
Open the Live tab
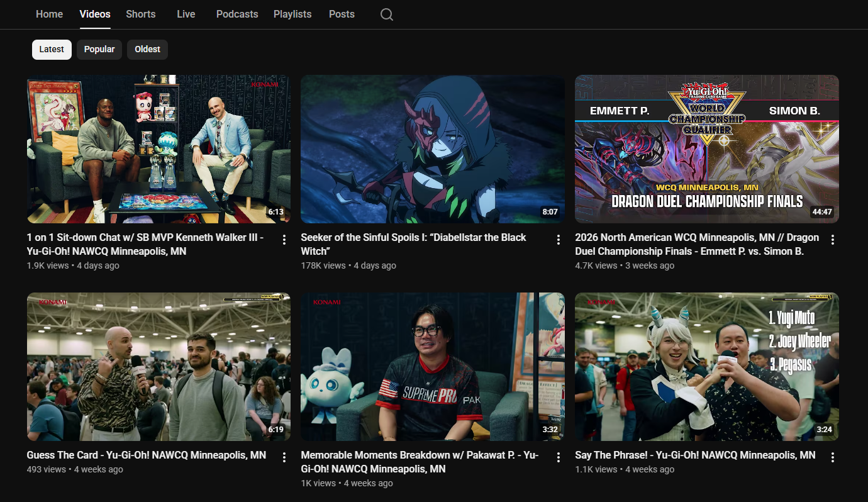tap(186, 14)
